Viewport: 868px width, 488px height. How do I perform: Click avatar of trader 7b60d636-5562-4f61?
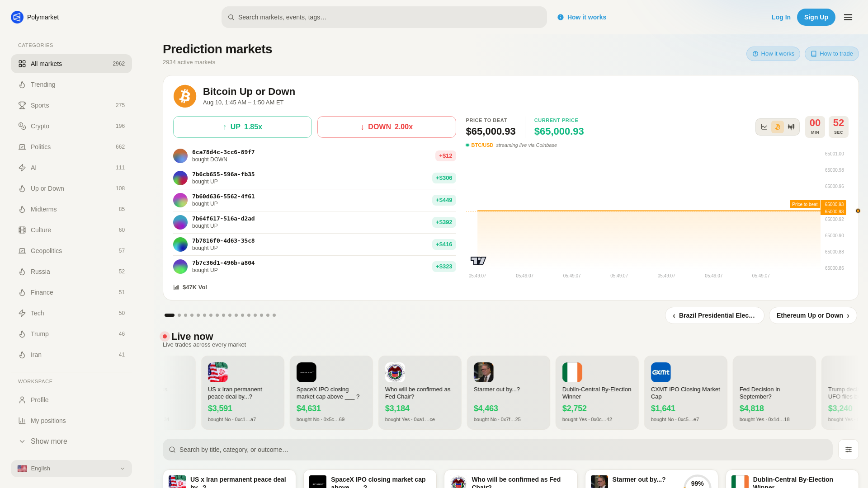pyautogui.click(x=180, y=200)
